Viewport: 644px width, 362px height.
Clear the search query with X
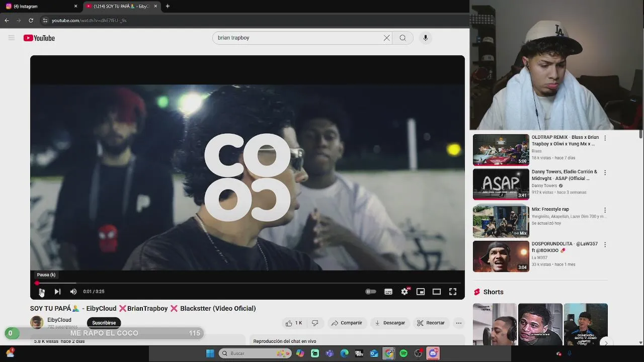(x=386, y=38)
